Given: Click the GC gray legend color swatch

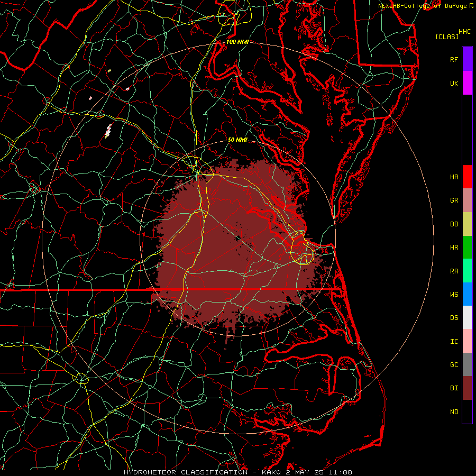Looking at the screenshot, I should [467, 364].
